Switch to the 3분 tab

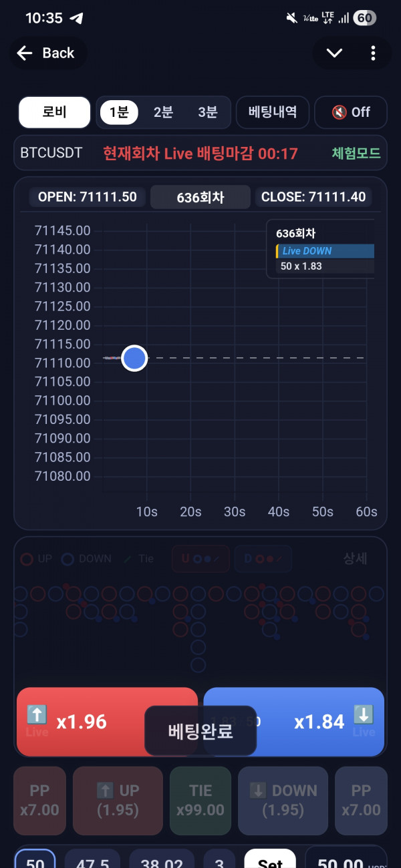(207, 112)
